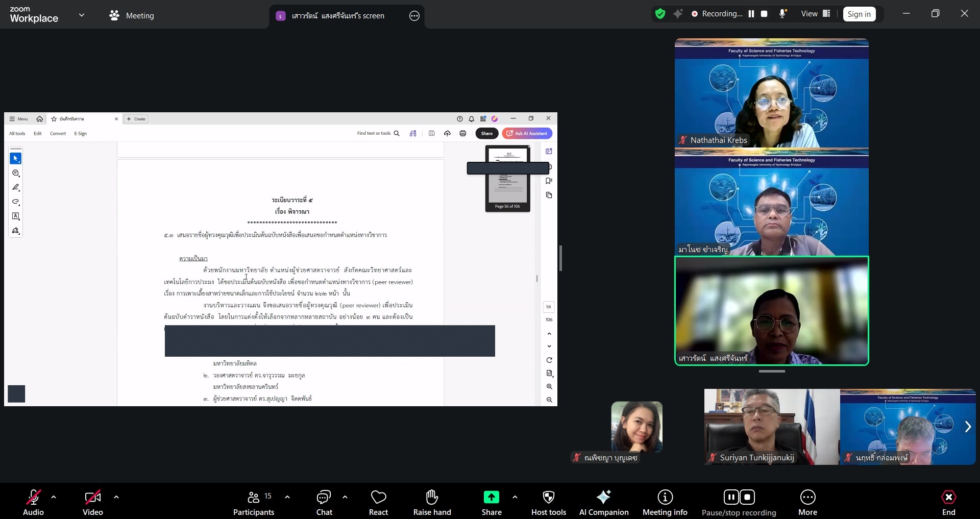
Task: Expand the video settings caret
Action: click(116, 497)
